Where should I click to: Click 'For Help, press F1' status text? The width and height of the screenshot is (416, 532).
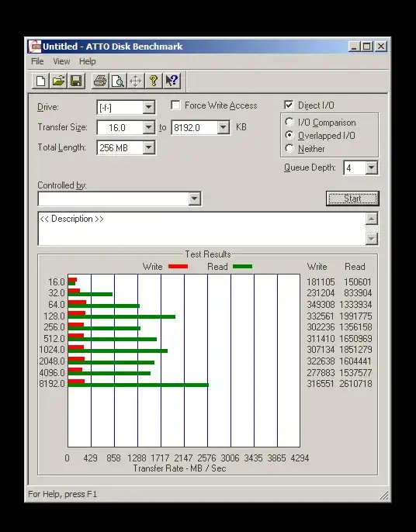[63, 494]
